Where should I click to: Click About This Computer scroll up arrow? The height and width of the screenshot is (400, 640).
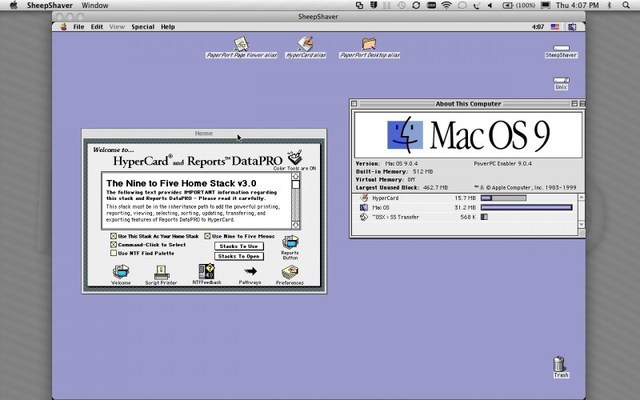582,198
